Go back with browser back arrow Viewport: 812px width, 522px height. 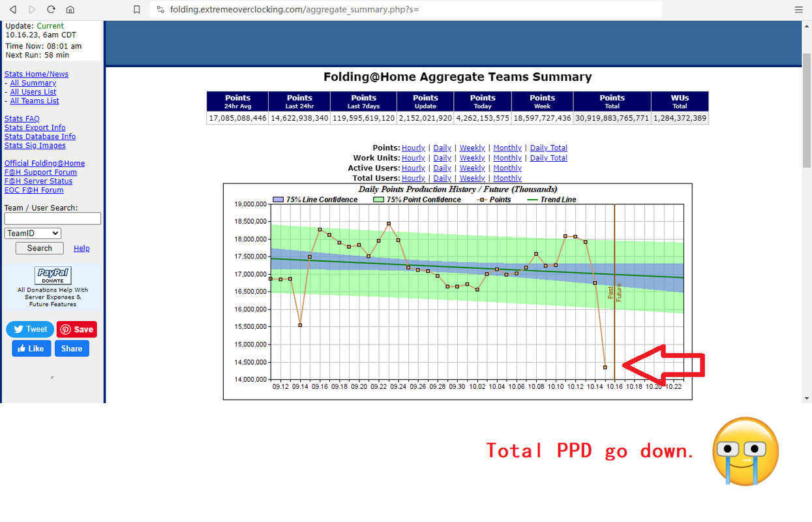click(x=13, y=10)
